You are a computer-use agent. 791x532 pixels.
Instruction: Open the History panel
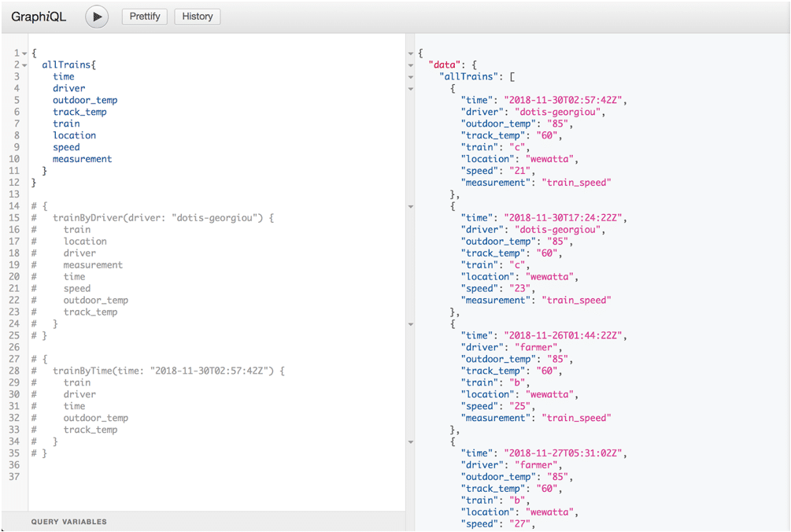[x=198, y=17]
